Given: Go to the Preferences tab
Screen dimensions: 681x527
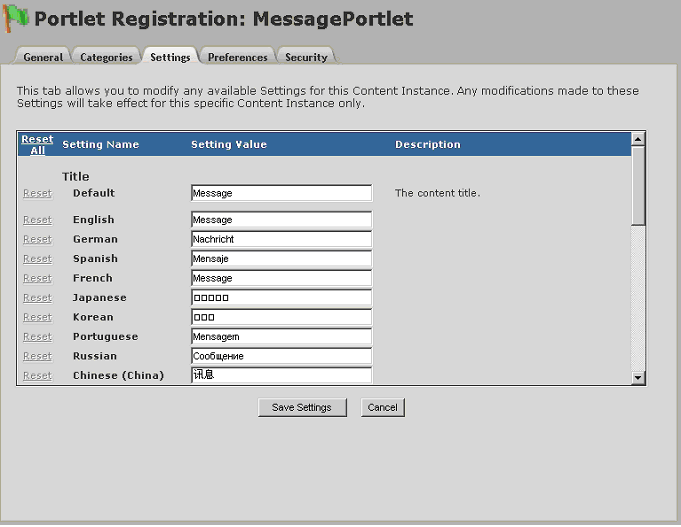Looking at the screenshot, I should [237, 57].
